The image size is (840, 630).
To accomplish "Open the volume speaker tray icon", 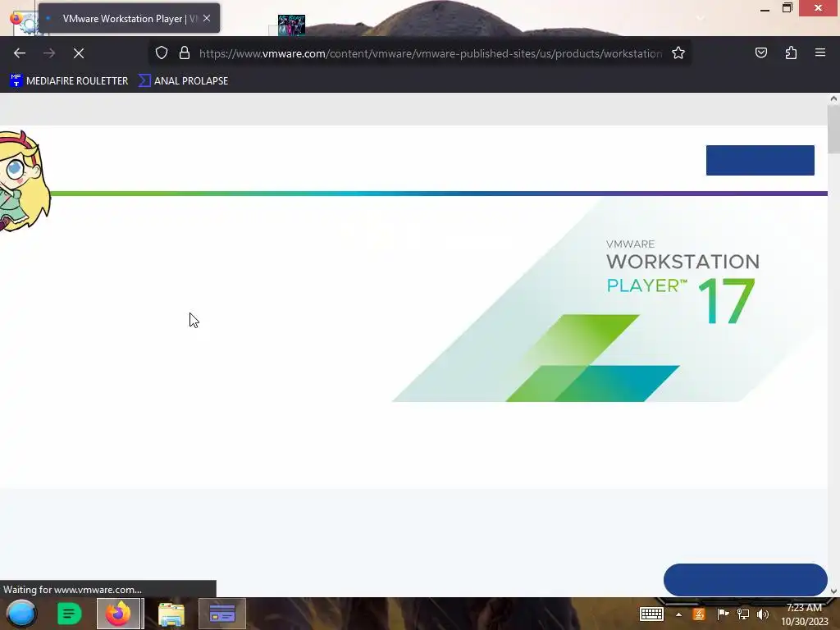I will click(763, 614).
